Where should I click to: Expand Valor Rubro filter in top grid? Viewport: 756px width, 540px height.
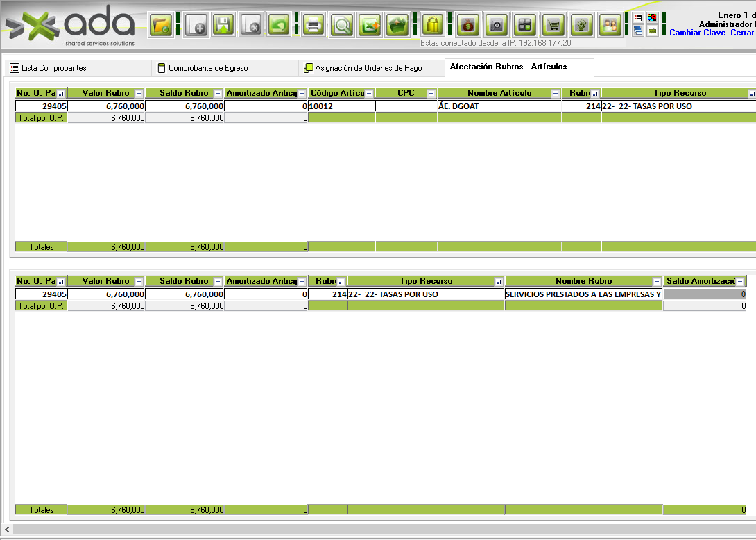[139, 93]
